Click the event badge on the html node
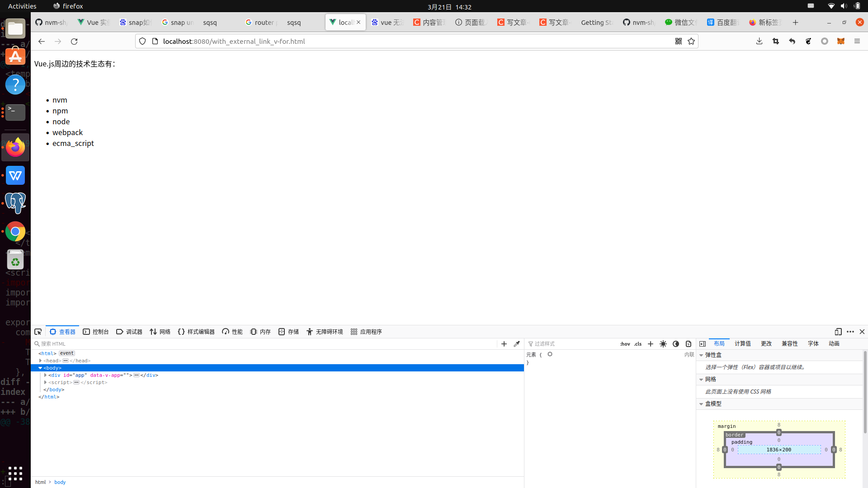The width and height of the screenshot is (868, 488). 67,353
